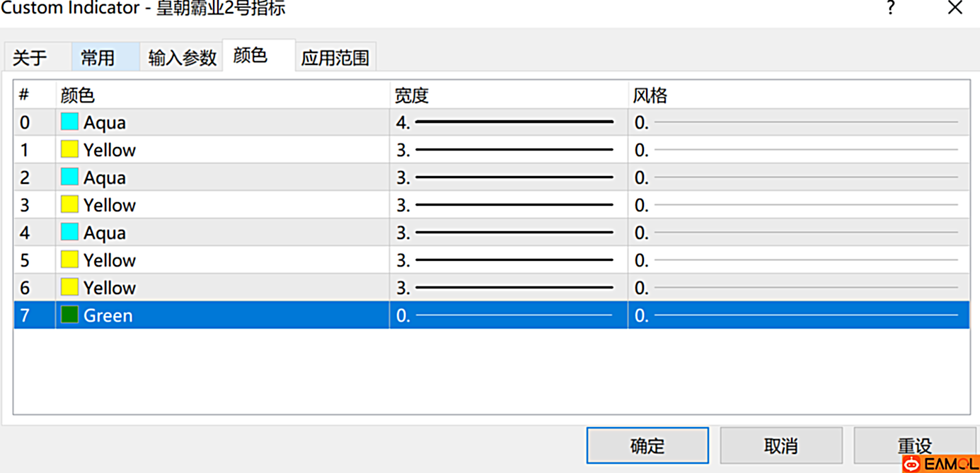Pick the Yellow swatch in row 3

(69, 205)
